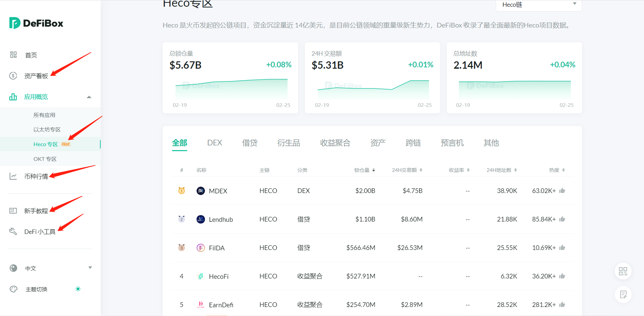Like the MDEX project with thumbs up
Image resolution: width=644 pixels, height=316 pixels.
[562, 190]
